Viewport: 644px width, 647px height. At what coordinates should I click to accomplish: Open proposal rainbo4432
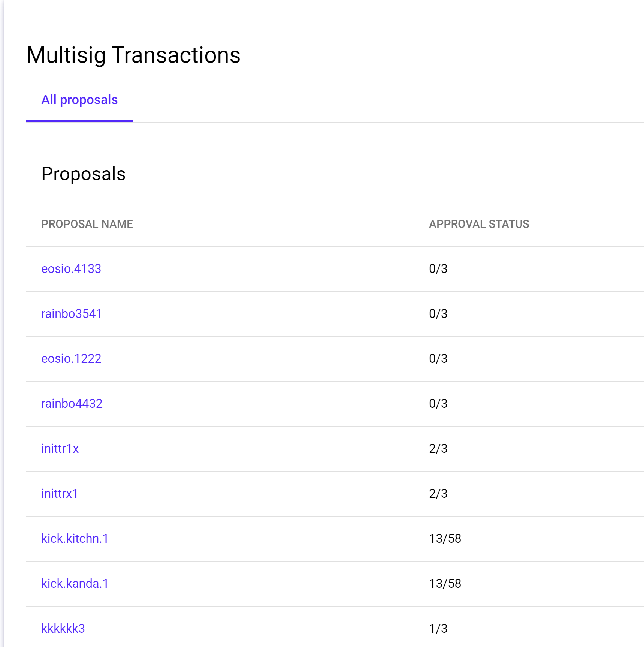[72, 404]
